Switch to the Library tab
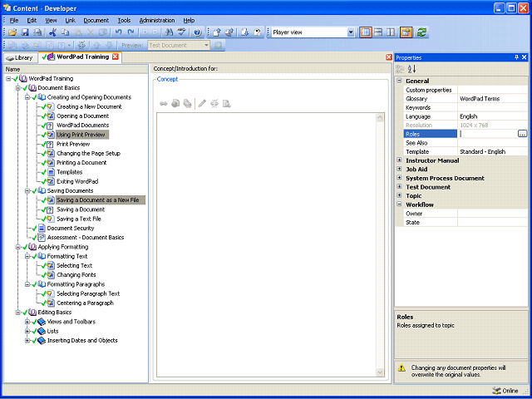The image size is (532, 399). (x=20, y=57)
